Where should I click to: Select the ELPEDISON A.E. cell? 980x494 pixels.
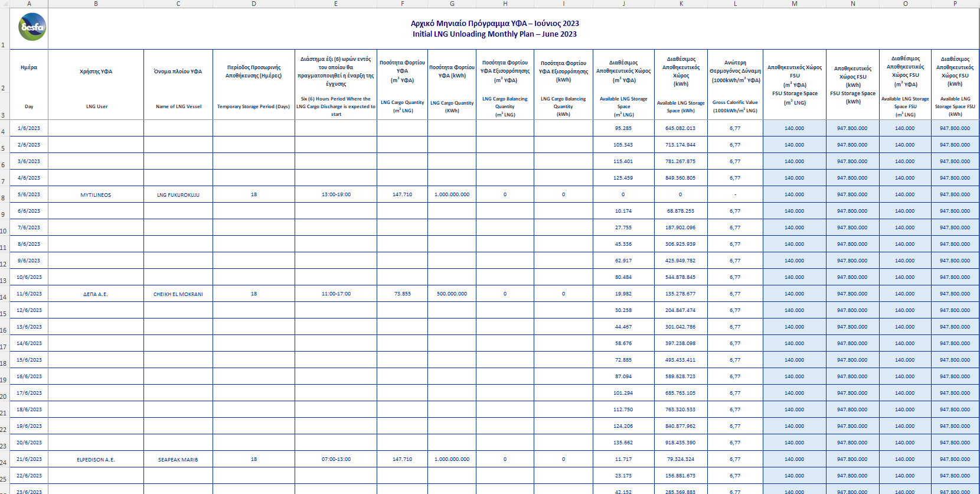(x=96, y=459)
